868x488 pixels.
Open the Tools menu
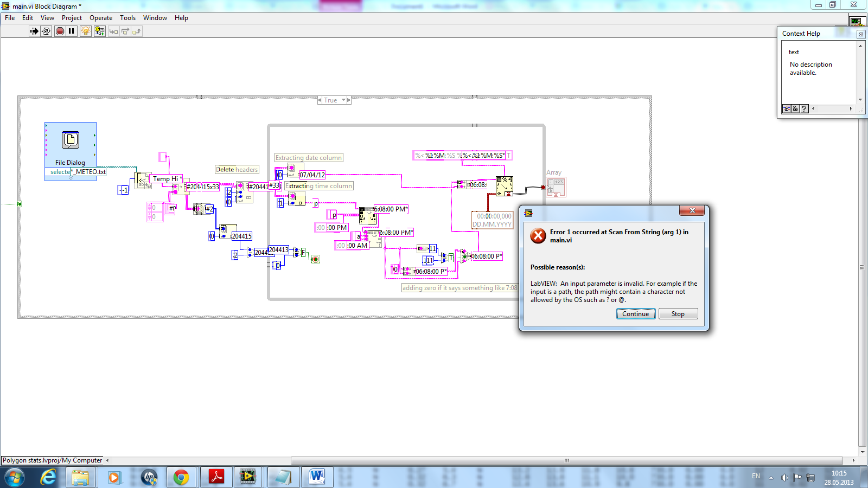coord(127,18)
